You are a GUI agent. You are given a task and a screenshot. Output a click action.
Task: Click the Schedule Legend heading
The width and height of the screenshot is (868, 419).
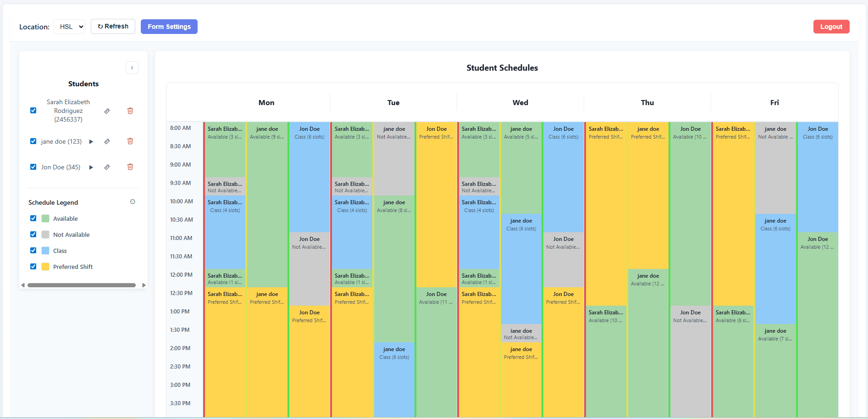(x=53, y=202)
